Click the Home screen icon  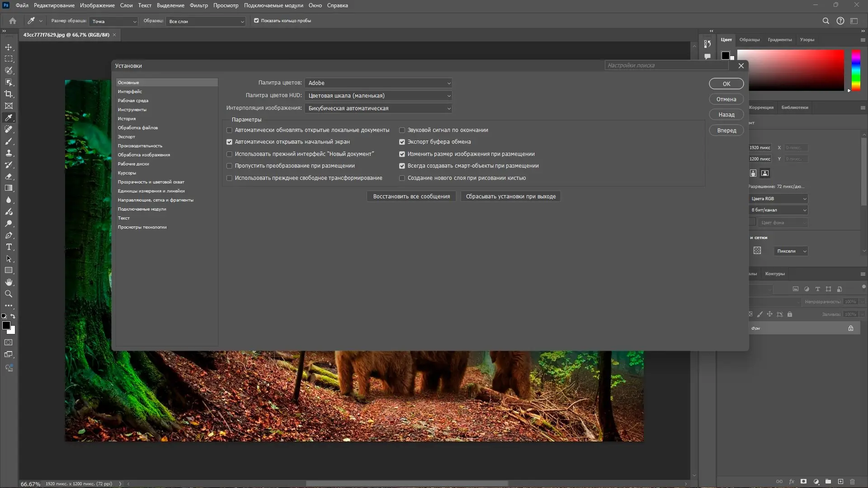tap(13, 21)
